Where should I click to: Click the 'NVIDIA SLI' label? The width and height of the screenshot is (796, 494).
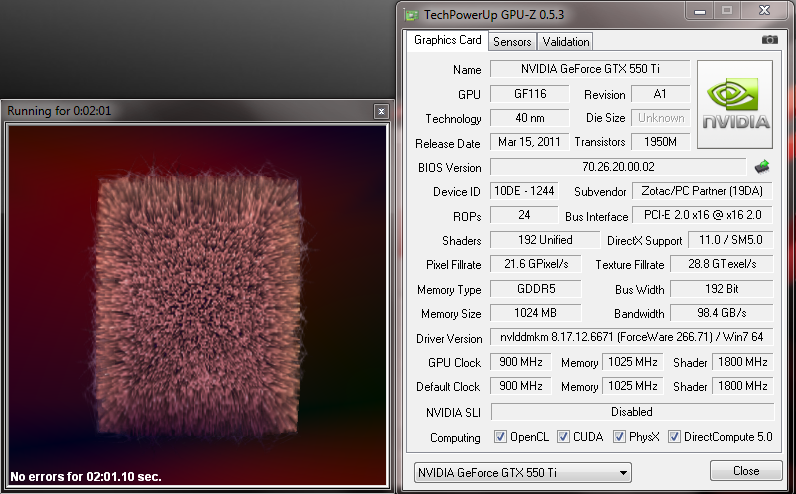[453, 413]
